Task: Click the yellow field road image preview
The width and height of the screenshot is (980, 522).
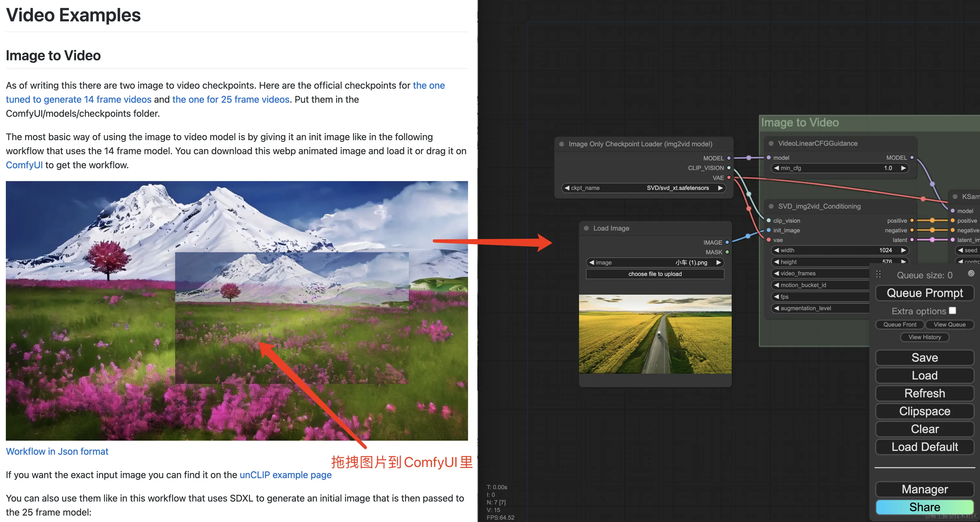Action: coord(655,334)
